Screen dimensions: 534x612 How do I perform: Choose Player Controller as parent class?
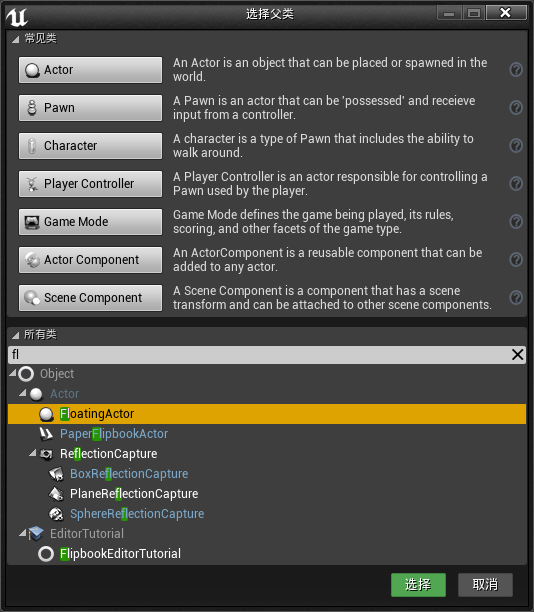pyautogui.click(x=91, y=184)
